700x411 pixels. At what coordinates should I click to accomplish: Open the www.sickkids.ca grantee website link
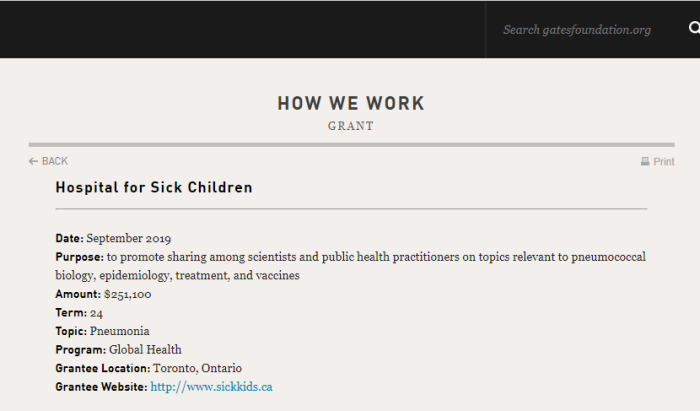tap(211, 386)
